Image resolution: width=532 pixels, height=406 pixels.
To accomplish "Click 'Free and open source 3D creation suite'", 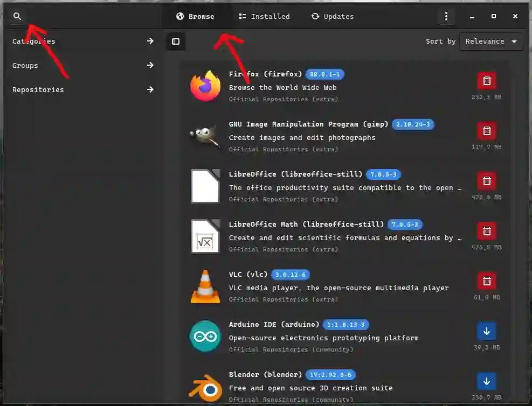I will pyautogui.click(x=311, y=388).
